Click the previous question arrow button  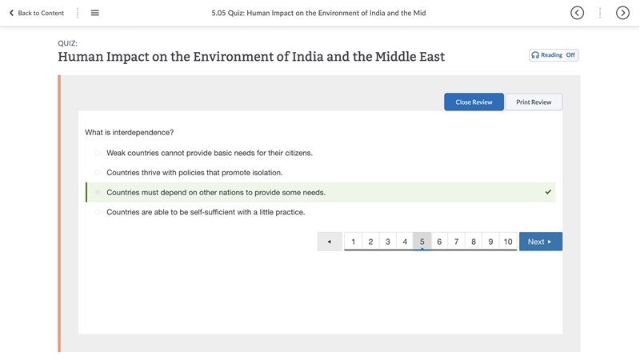point(330,242)
